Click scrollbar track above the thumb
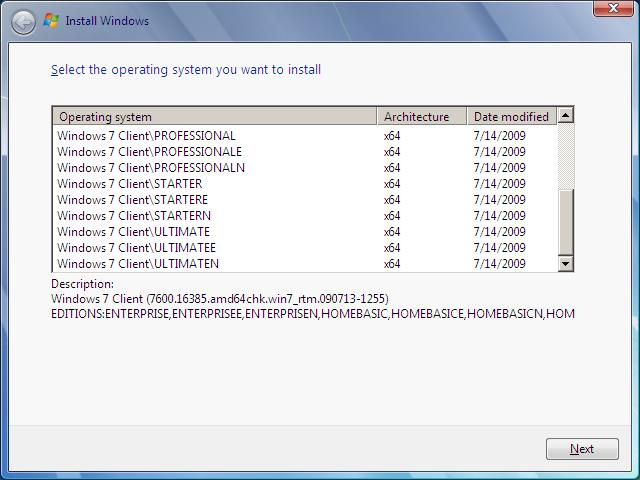 [x=565, y=156]
